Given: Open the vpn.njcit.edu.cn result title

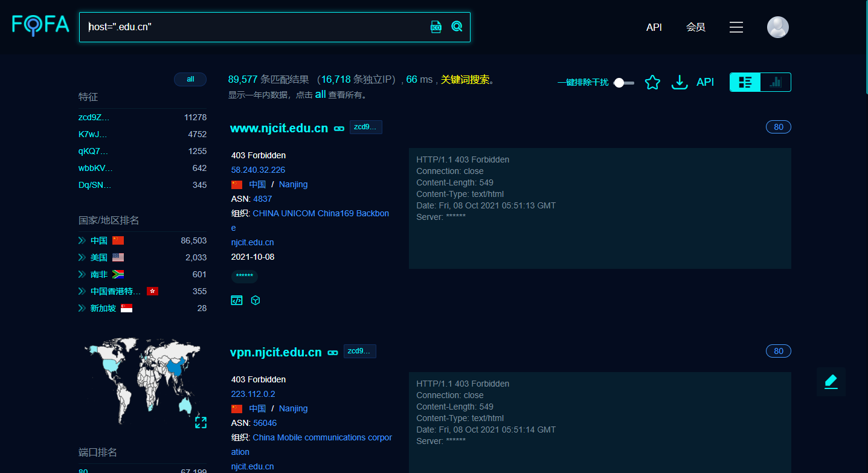Looking at the screenshot, I should [276, 352].
